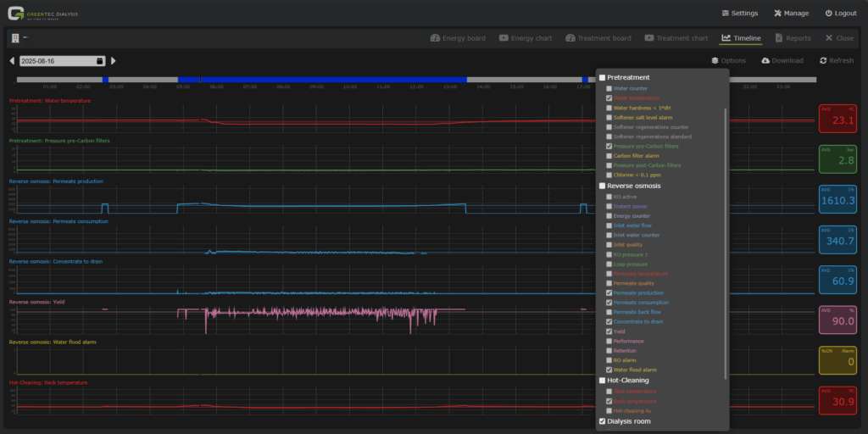Open the Settings menu
868x434 pixels.
coord(739,14)
